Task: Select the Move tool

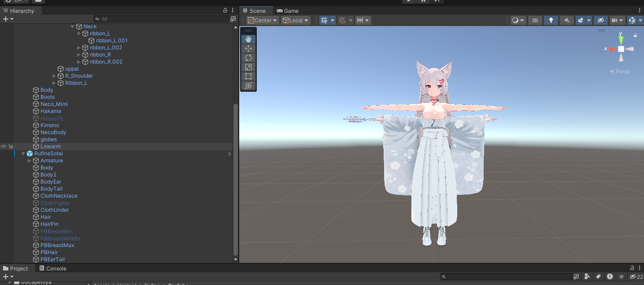Action: (x=248, y=49)
